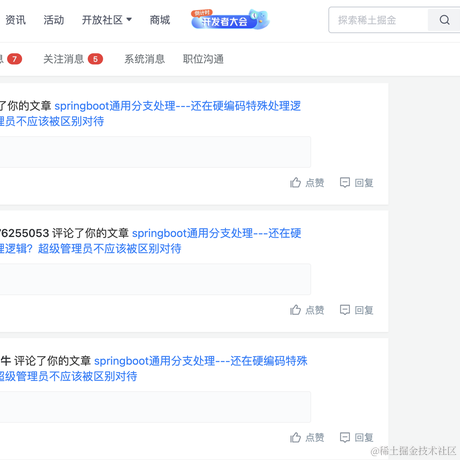Open the 商城 nav item

(160, 20)
